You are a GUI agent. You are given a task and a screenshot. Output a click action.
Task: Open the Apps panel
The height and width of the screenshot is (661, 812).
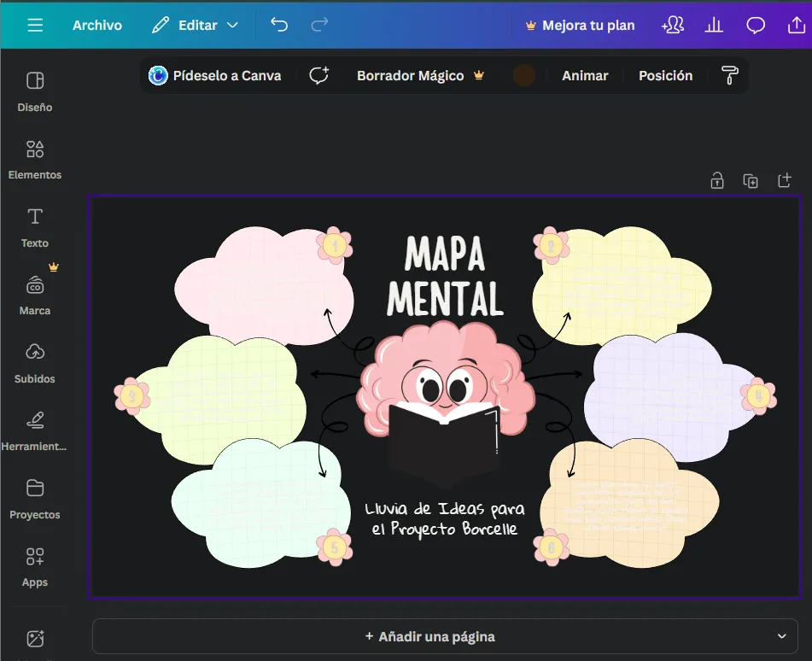pos(34,566)
